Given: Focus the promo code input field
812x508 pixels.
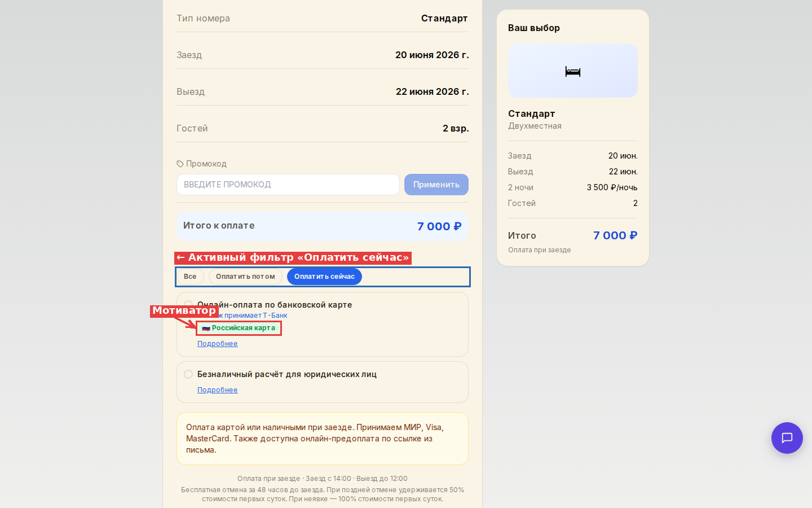Looking at the screenshot, I should coord(288,185).
